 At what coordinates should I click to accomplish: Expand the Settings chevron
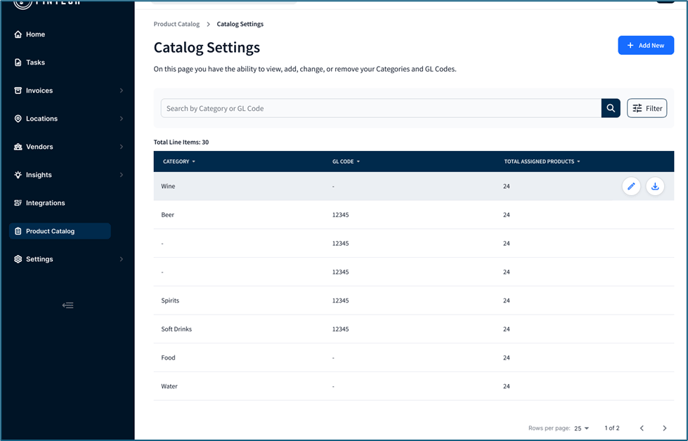121,259
